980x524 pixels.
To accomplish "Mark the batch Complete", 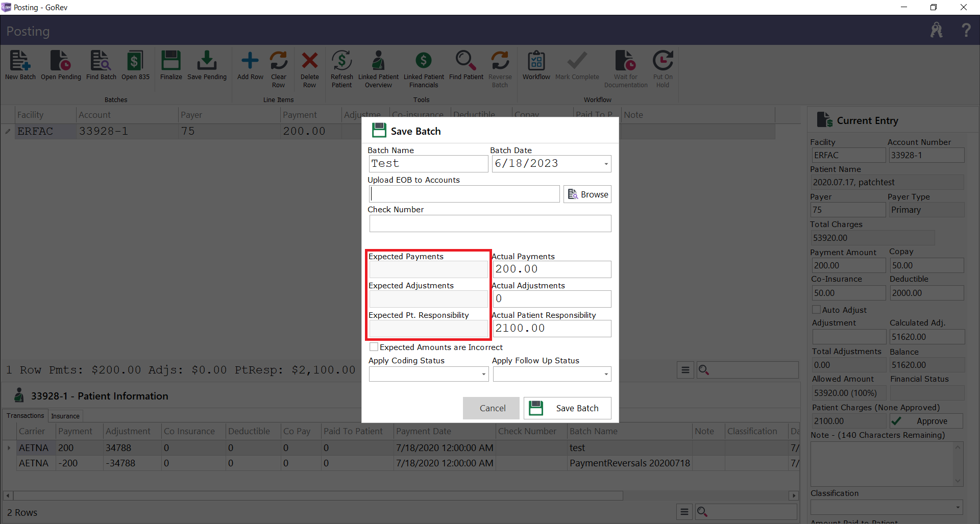I will point(576,65).
